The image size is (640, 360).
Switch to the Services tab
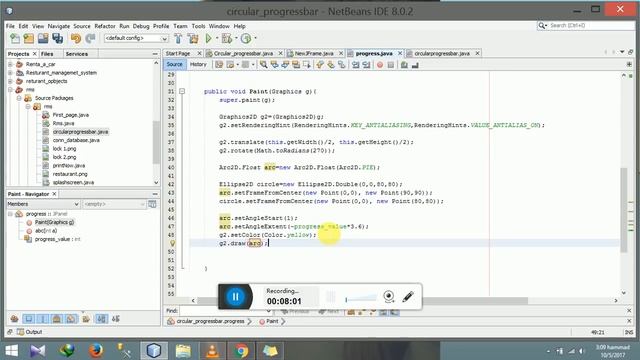point(76,54)
